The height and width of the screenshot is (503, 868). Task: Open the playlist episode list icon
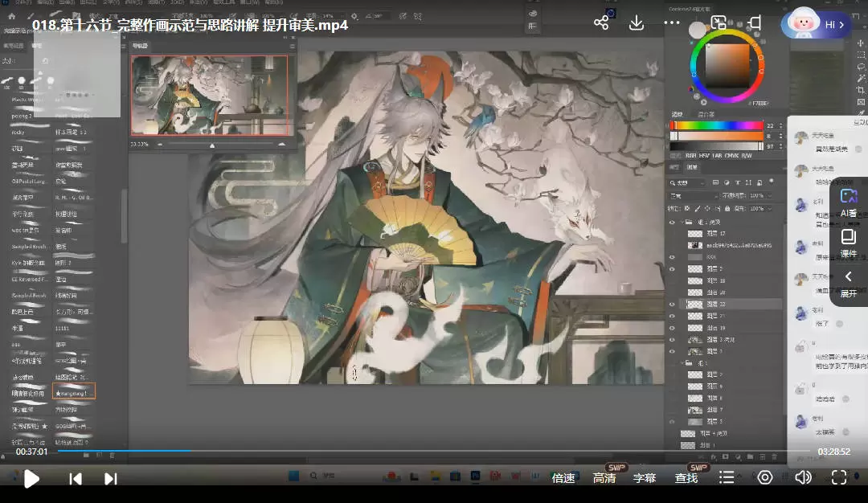tap(727, 477)
